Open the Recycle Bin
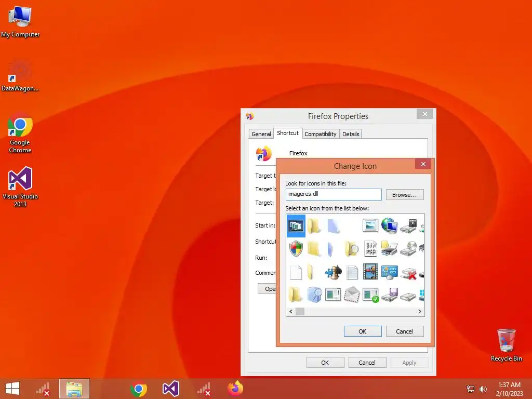This screenshot has width=532, height=399. click(506, 345)
